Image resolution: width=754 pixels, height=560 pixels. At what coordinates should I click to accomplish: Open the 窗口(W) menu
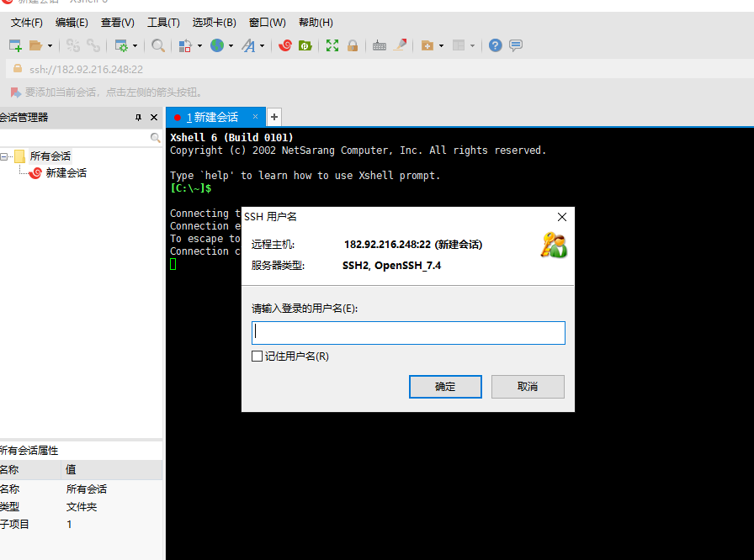[268, 23]
